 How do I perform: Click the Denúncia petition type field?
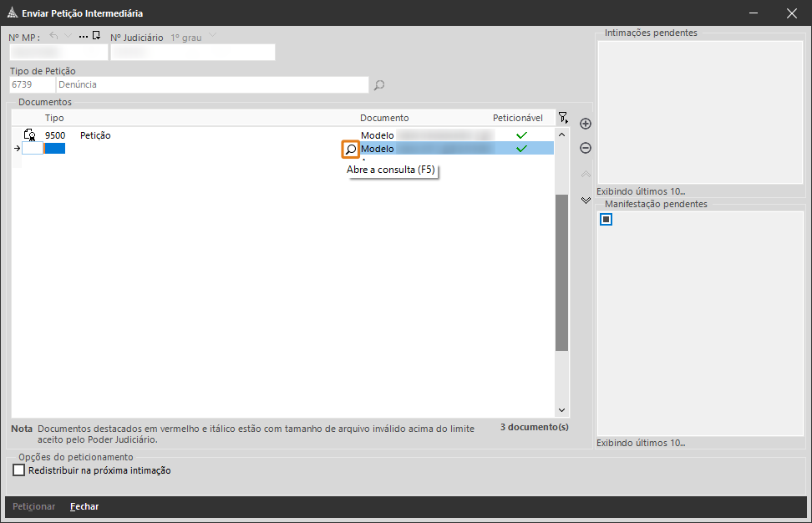[212, 84]
